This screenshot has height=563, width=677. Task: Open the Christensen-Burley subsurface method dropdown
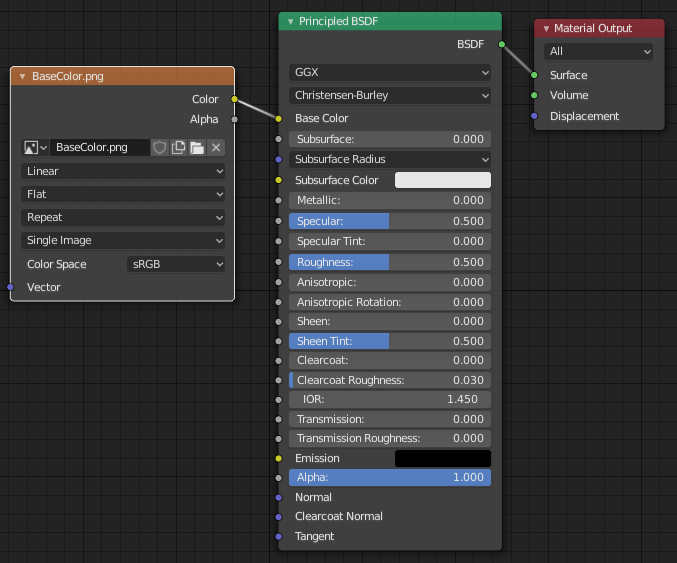(x=390, y=96)
